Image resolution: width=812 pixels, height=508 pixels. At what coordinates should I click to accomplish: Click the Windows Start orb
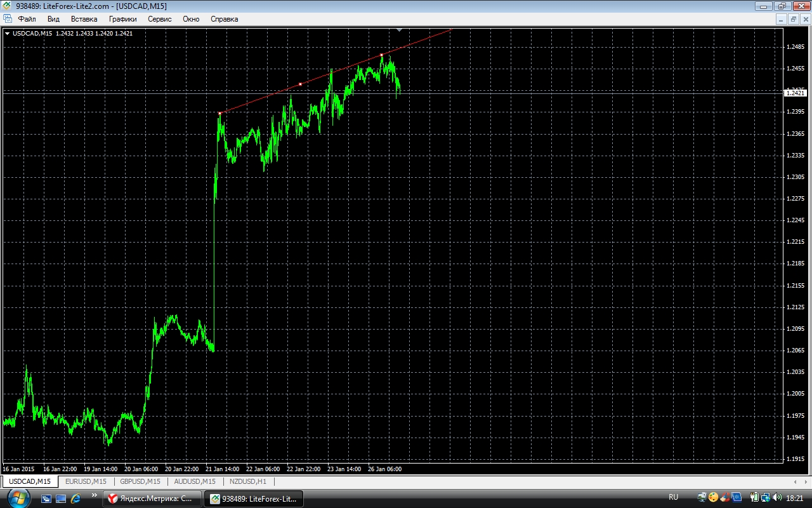click(x=18, y=497)
